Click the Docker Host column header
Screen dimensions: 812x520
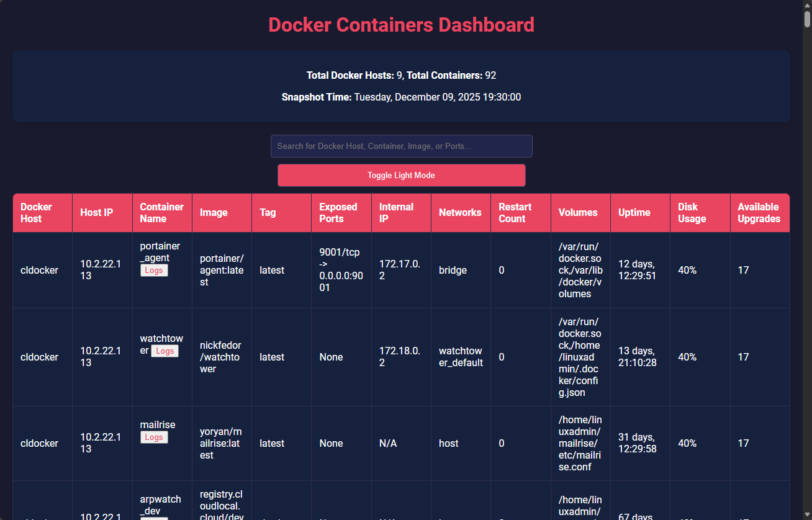pyautogui.click(x=42, y=212)
